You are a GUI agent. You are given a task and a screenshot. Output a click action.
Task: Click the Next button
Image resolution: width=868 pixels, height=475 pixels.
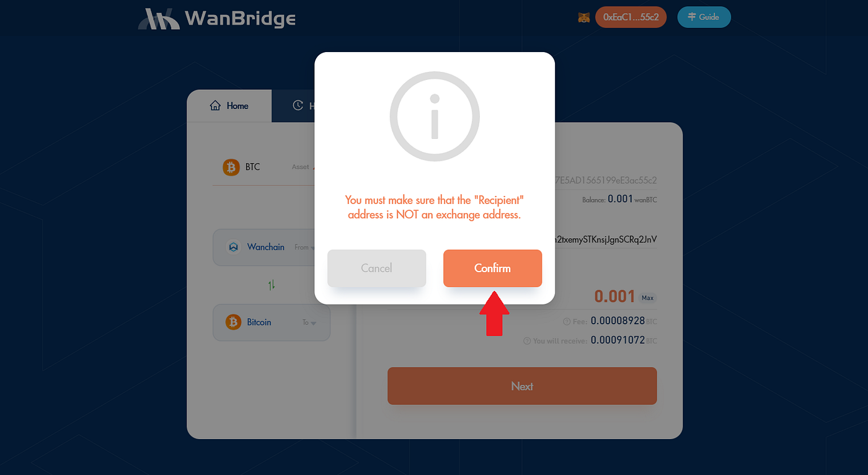click(522, 386)
